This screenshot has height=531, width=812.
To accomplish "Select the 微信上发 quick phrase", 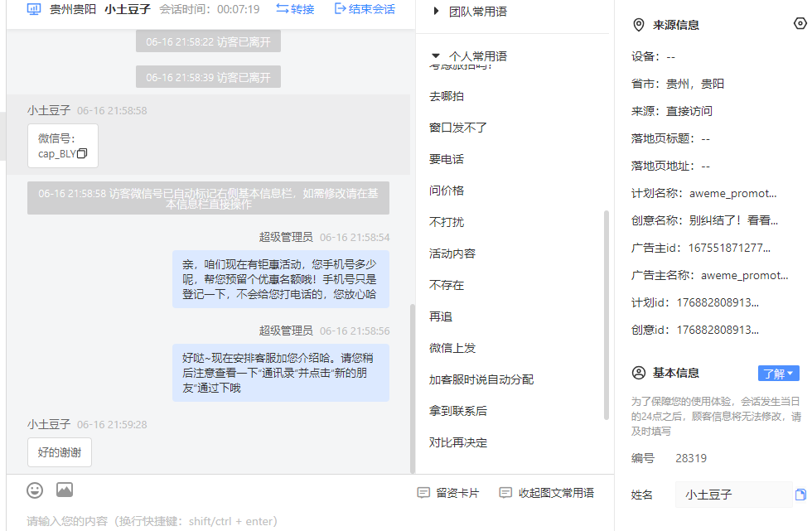I will (452, 348).
